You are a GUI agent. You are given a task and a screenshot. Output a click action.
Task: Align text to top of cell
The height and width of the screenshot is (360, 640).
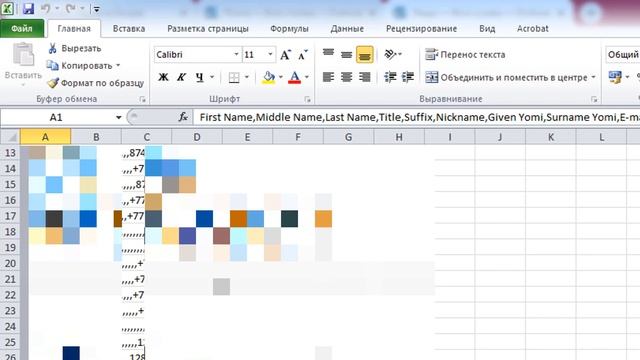point(329,54)
